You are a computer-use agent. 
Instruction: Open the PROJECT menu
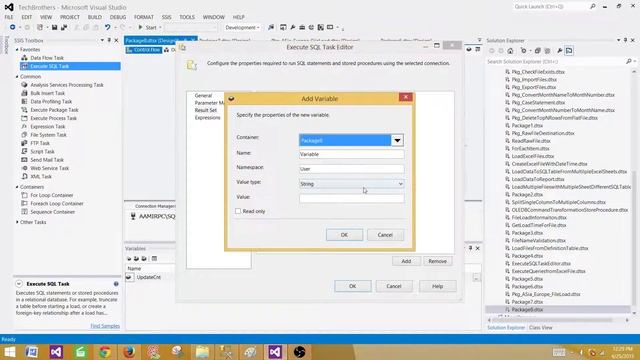(x=70, y=17)
